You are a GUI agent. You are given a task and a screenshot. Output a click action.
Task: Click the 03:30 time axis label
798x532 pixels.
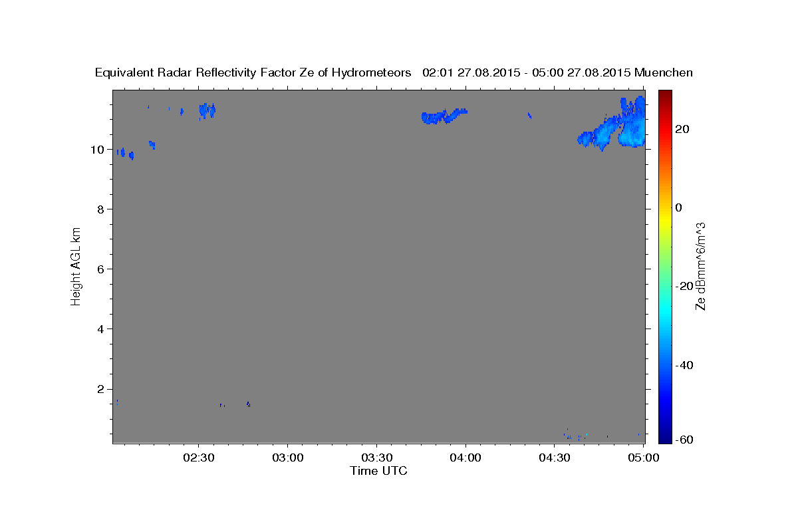[377, 458]
